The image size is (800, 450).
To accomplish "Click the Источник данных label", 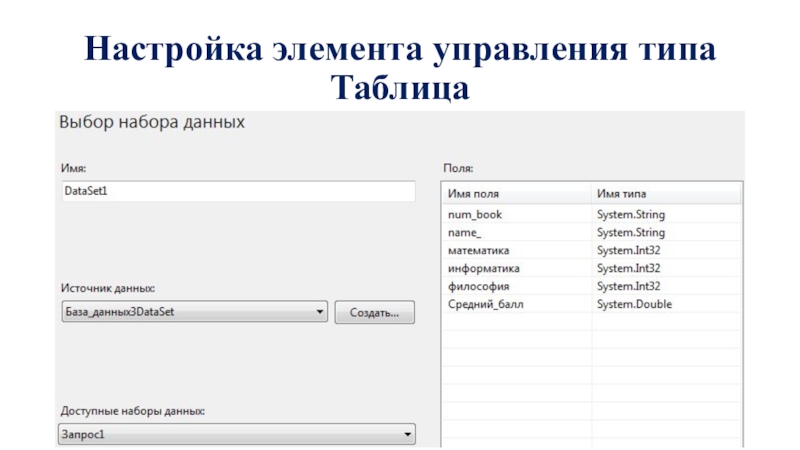I will [108, 288].
